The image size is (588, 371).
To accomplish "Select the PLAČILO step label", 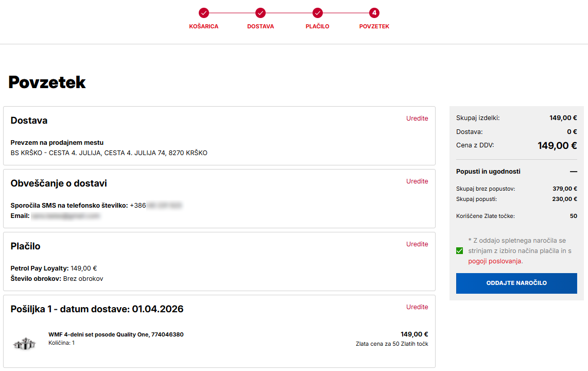I will click(318, 26).
